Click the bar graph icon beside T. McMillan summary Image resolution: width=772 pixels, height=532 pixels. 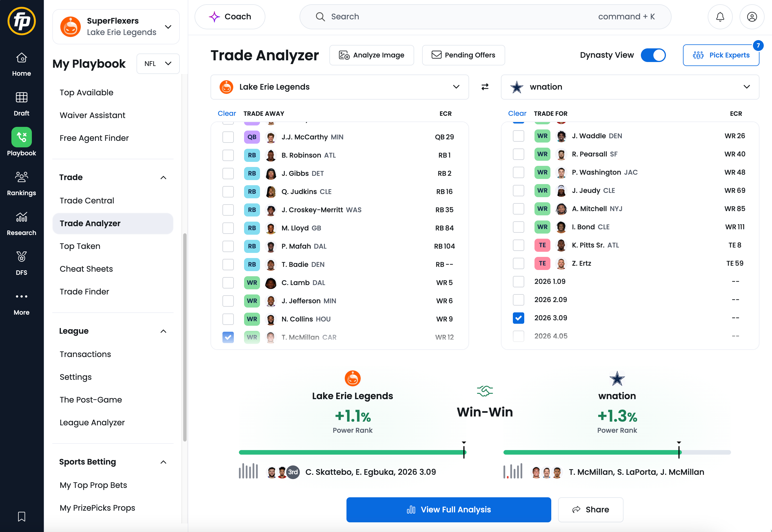coord(513,471)
